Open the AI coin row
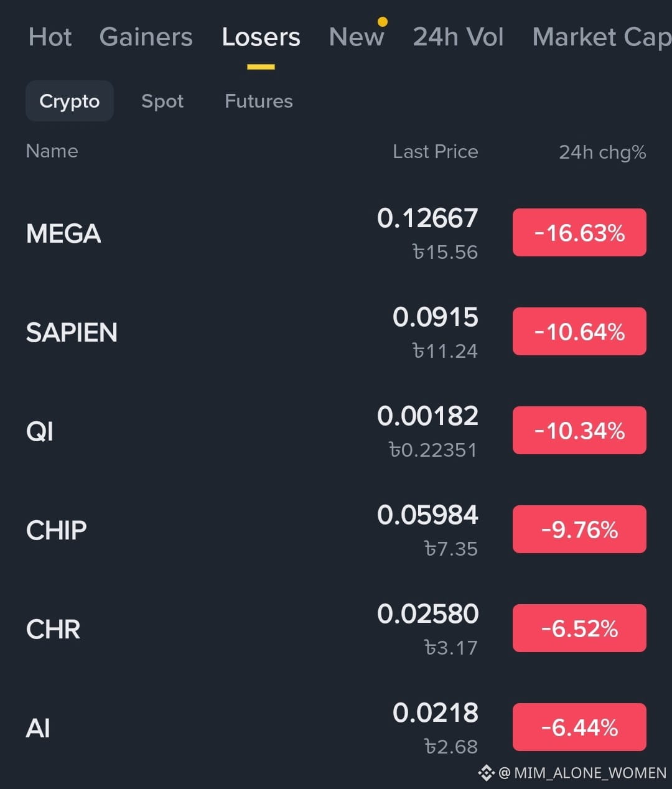 point(336,728)
